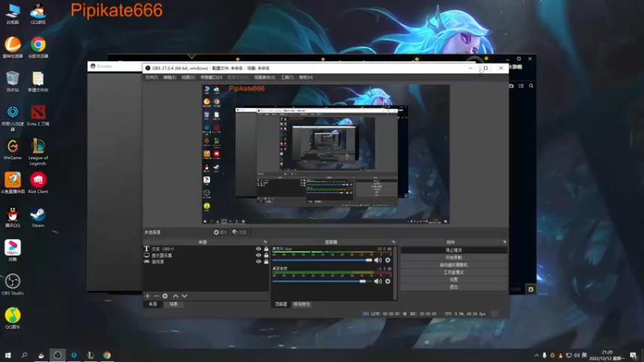Select the 文本 (GDI+) source row
Image resolution: width=644 pixels, height=362 pixels.
coord(206,249)
